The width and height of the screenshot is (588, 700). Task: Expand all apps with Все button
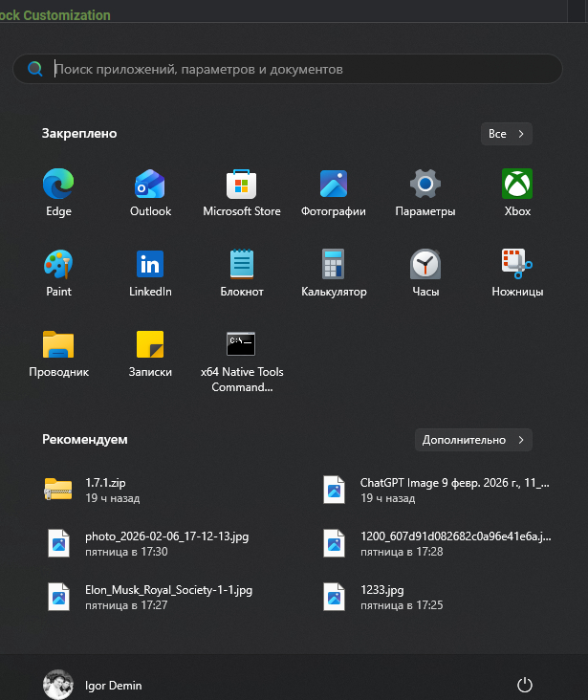506,134
